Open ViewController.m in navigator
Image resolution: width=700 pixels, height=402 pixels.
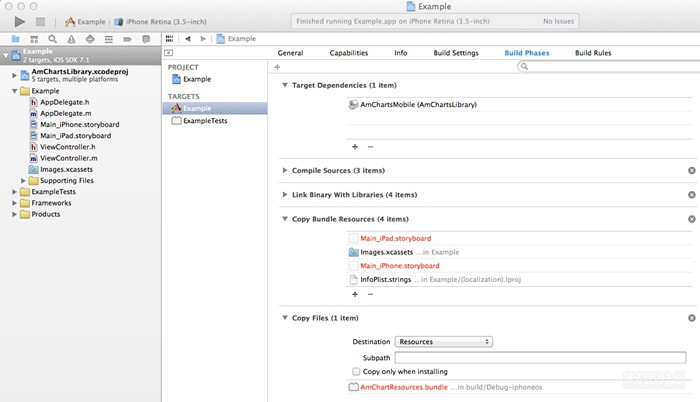68,158
